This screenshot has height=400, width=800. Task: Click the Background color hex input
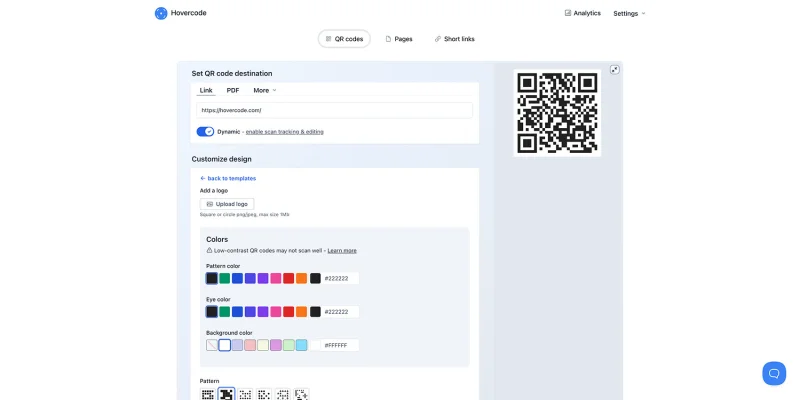point(340,345)
